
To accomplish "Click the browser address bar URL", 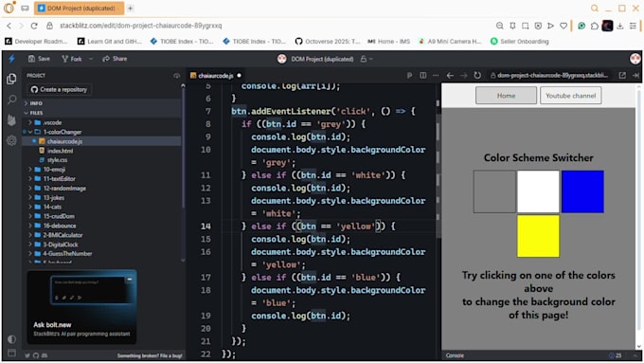I will 140,26.
